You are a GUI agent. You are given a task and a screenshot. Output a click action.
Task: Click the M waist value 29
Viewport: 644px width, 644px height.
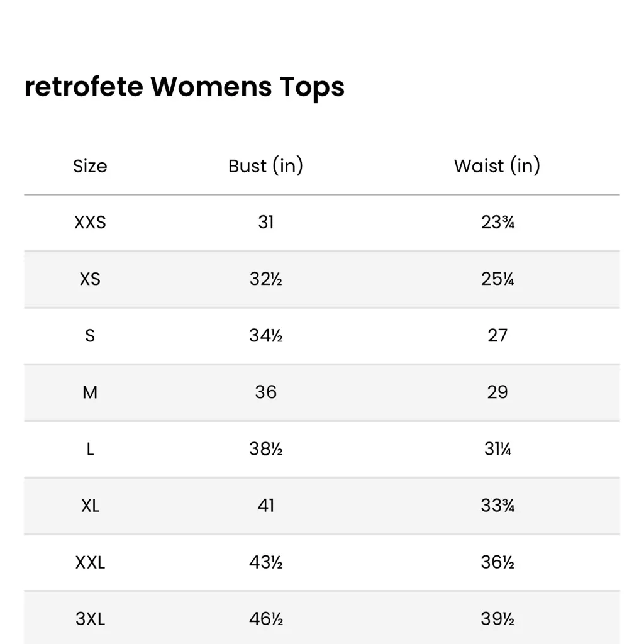497,392
